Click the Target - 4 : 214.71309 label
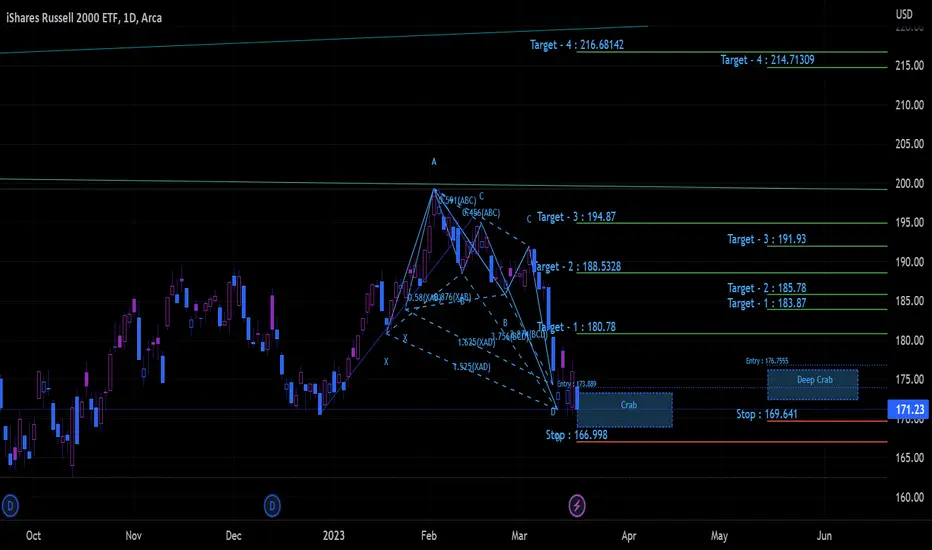The height and width of the screenshot is (550, 932). [x=767, y=59]
